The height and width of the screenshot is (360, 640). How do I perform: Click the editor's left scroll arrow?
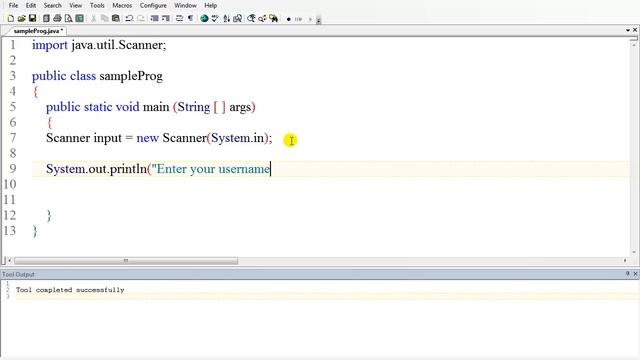[x=9, y=260]
